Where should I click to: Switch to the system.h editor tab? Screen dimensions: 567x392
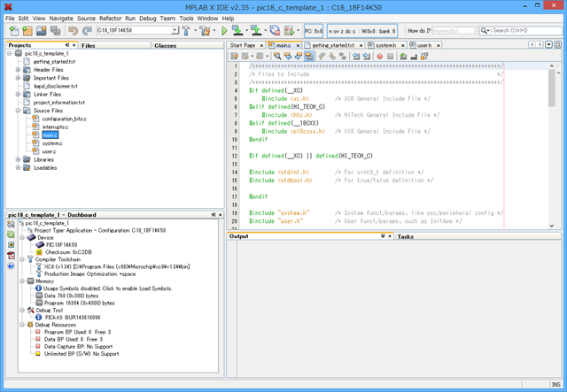385,44
